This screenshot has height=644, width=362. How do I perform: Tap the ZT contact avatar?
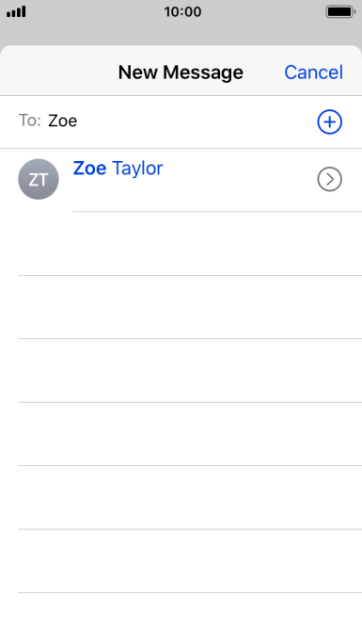pyautogui.click(x=39, y=179)
